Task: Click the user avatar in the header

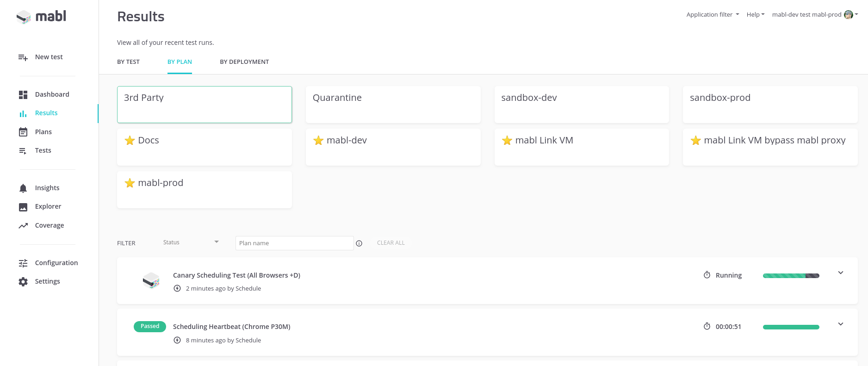Action: coord(849,15)
